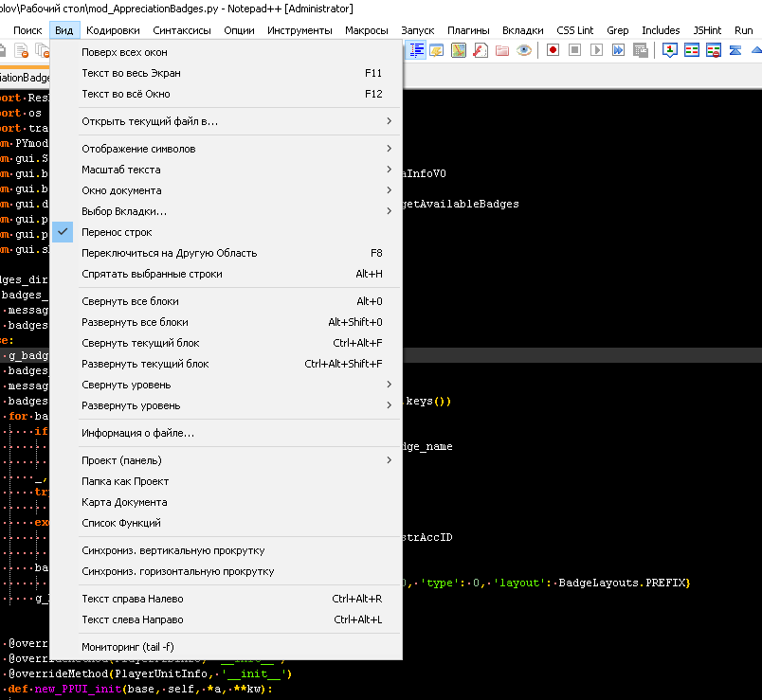This screenshot has width=762, height=700.
Task: Open the Опции menu
Action: (239, 30)
